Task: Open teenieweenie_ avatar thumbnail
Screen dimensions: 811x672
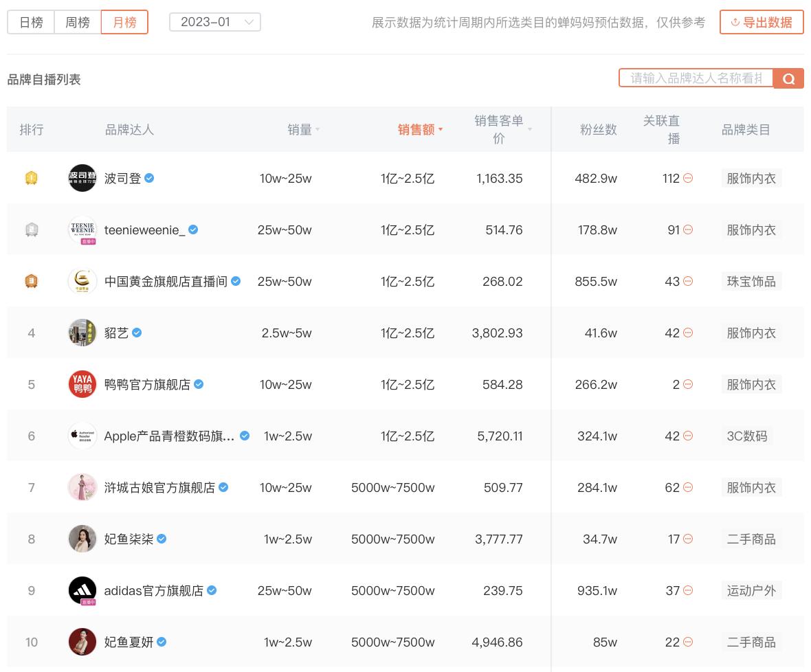Action: point(82,229)
